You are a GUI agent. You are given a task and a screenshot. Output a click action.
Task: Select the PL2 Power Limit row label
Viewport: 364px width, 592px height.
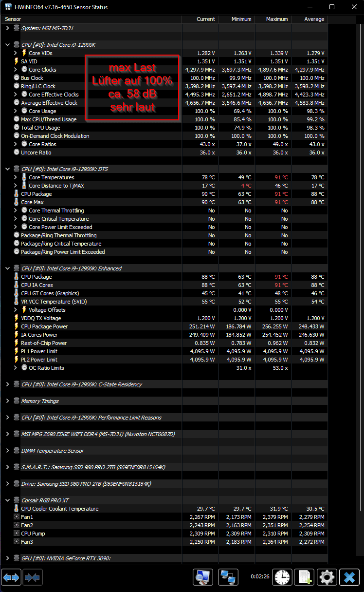pyautogui.click(x=39, y=360)
